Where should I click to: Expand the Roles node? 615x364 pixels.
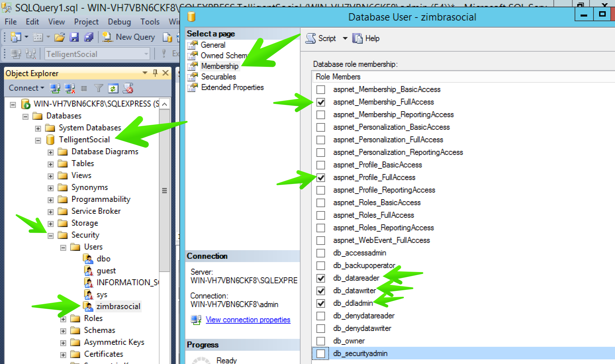pyautogui.click(x=63, y=319)
